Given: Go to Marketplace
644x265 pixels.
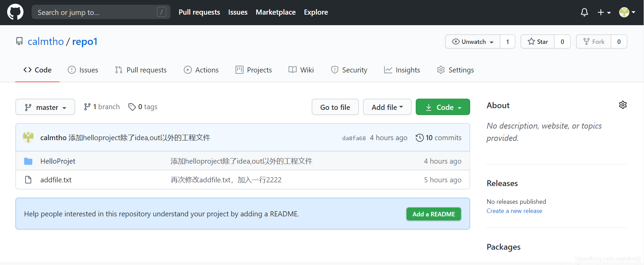Looking at the screenshot, I should (x=276, y=12).
